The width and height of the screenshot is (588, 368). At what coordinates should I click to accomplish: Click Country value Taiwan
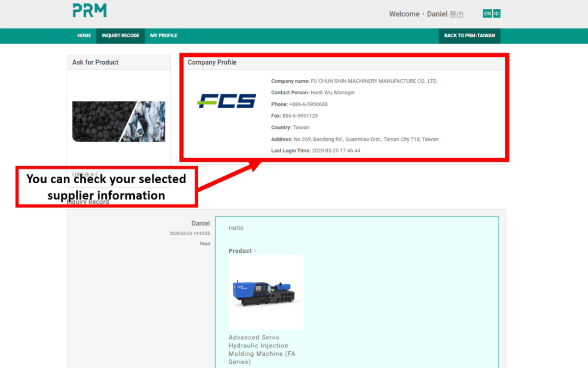(301, 127)
